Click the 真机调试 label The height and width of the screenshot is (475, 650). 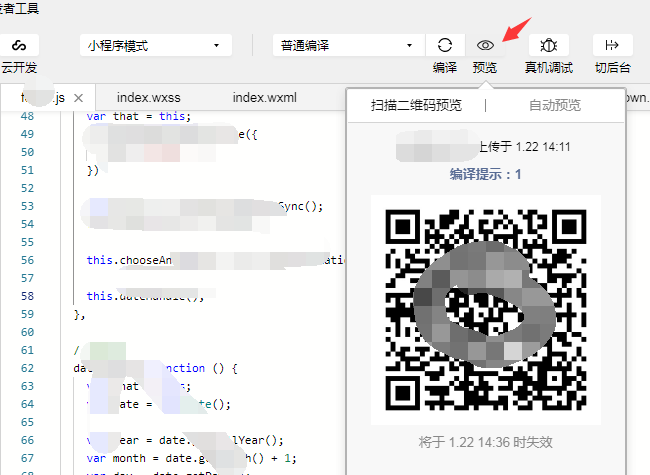(548, 68)
